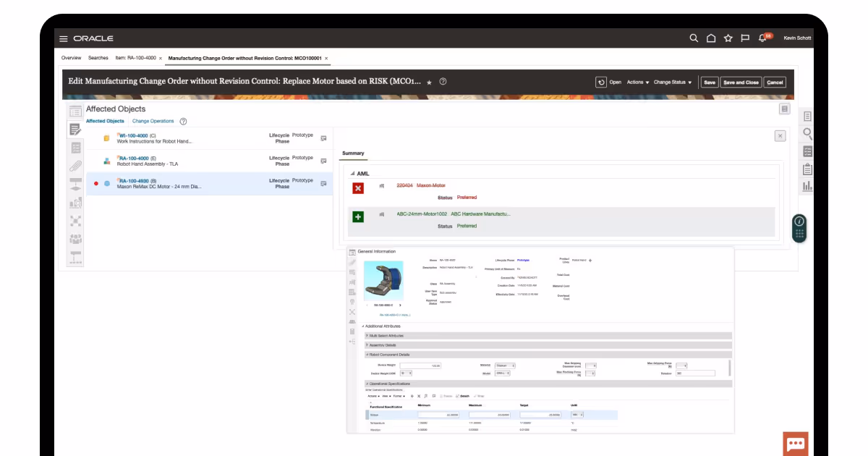The image size is (868, 456).
Task: Open comments icon for RA-100-4000 row
Action: (x=323, y=160)
